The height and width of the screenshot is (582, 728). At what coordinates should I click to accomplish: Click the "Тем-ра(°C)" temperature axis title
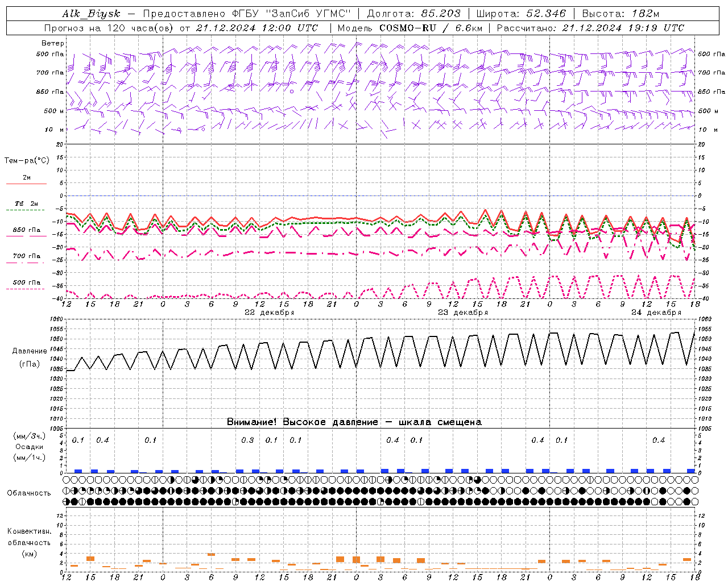click(27, 161)
